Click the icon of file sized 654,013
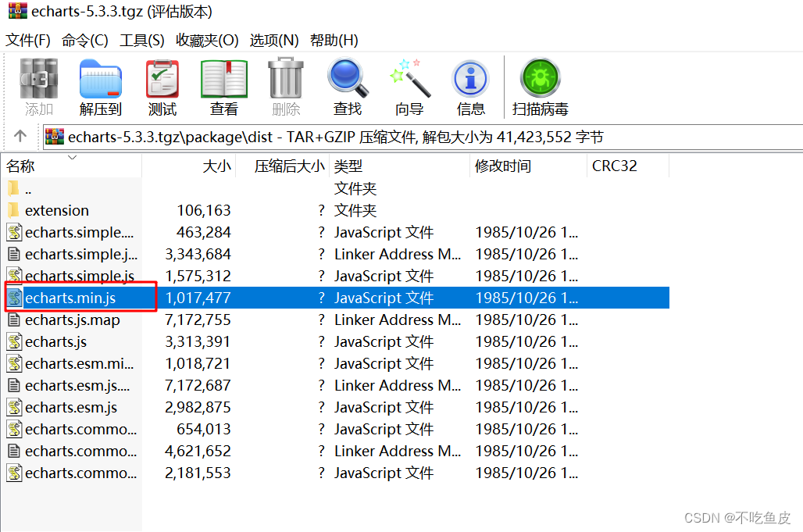 tap(14, 429)
